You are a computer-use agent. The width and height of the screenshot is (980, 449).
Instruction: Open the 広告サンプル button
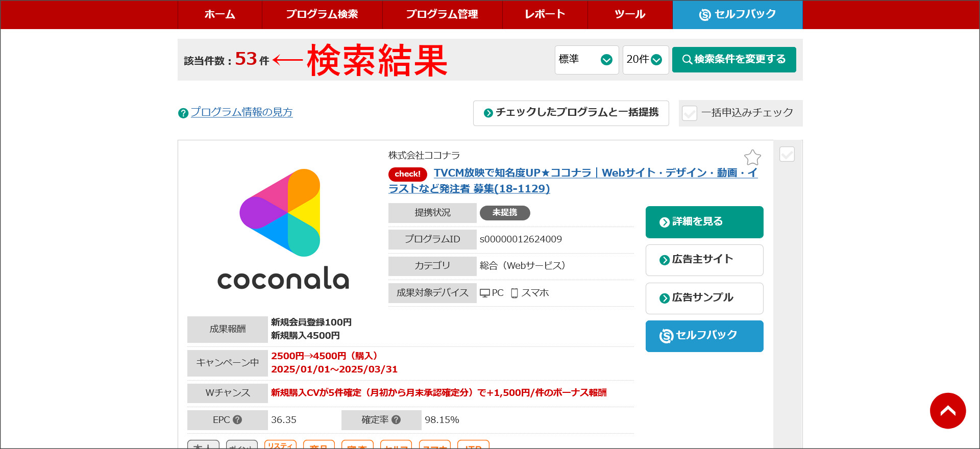click(704, 298)
